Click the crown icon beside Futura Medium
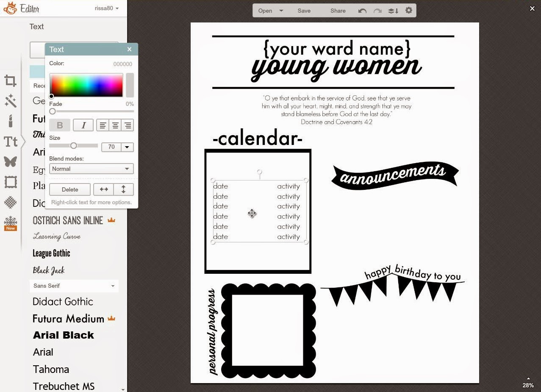Screen dimensions: 541x392 click(111, 318)
